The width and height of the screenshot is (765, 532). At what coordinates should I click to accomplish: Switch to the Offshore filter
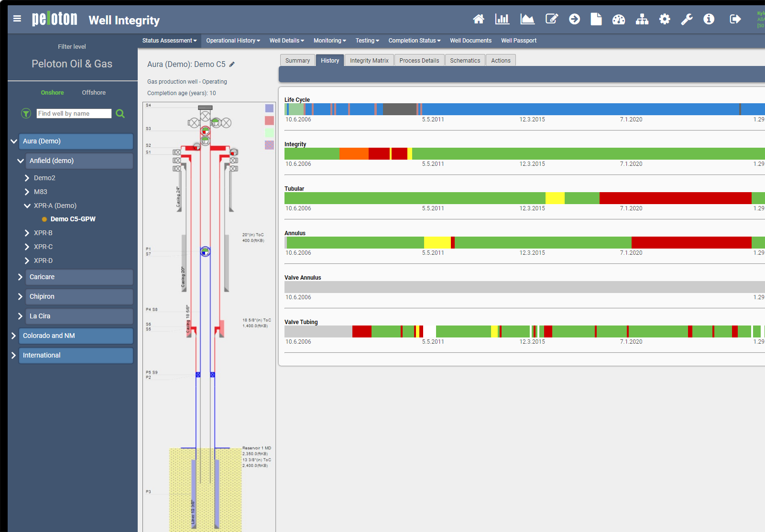pyautogui.click(x=93, y=92)
